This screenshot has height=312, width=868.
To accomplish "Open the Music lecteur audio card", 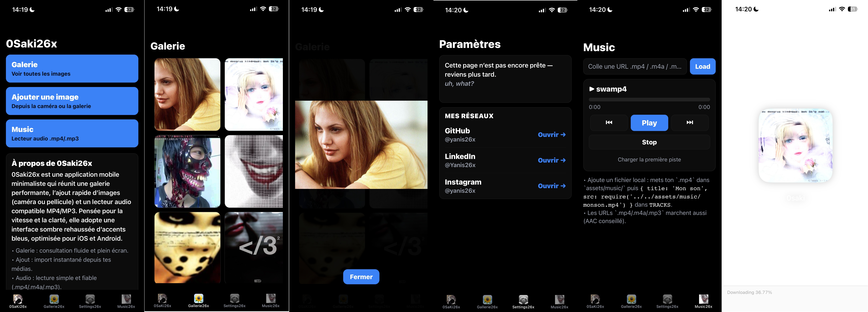I will 72,133.
